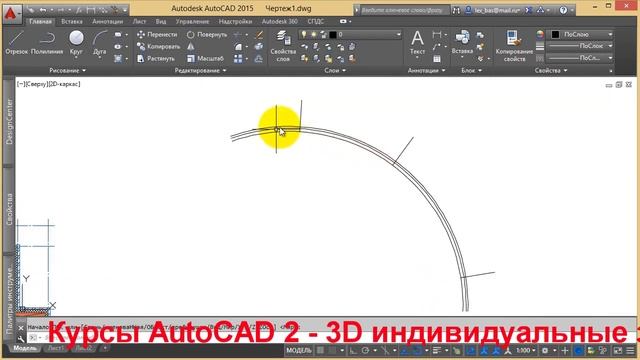Viewport: 640px width, 360px height.
Task: Close the command line with X button
Action: pos(21,328)
